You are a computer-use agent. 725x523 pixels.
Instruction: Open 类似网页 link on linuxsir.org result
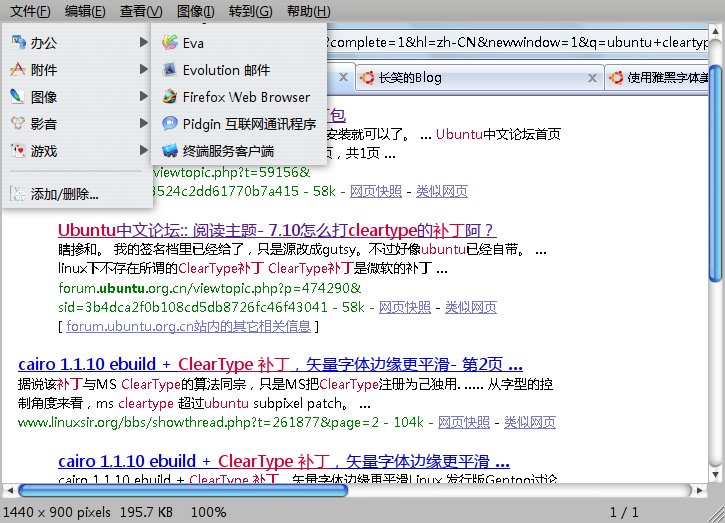coord(530,422)
